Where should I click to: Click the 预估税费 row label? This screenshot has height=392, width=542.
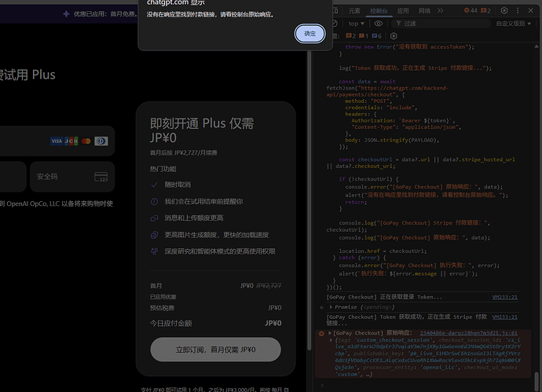click(162, 308)
